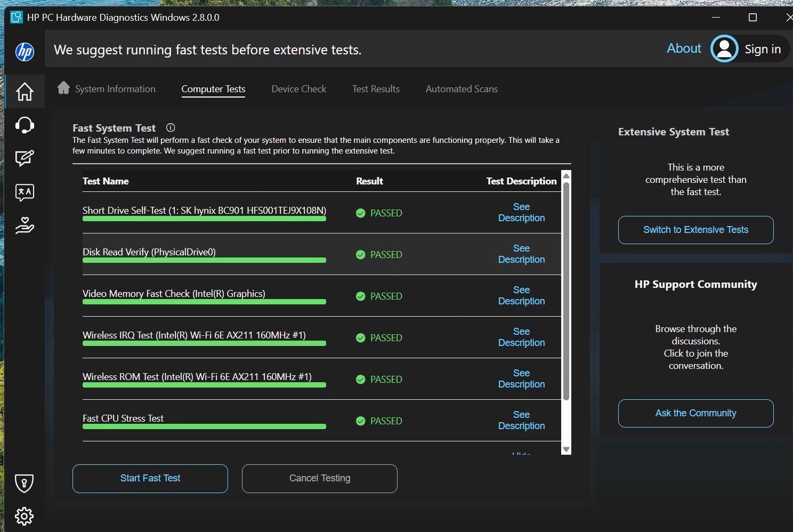The image size is (793, 532).
Task: Click the Fast CPU Stress Test progress bar
Action: point(204,426)
